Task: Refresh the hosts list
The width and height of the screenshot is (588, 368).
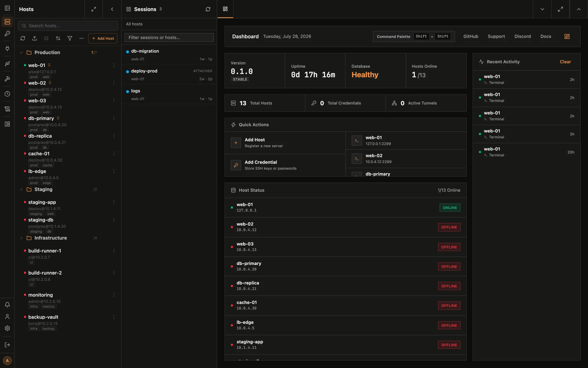Action: tap(23, 38)
